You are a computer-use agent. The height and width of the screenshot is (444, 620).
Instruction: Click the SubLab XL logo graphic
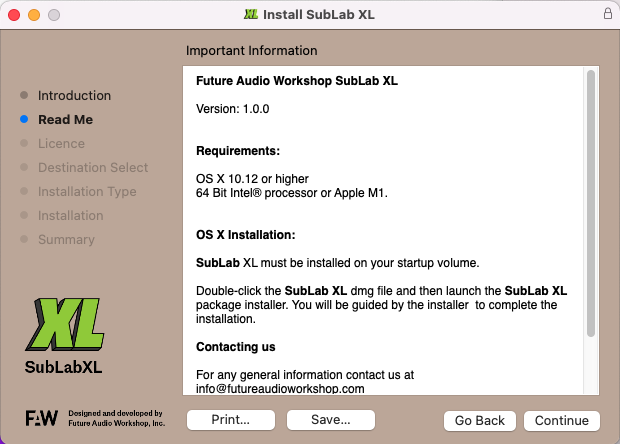tap(64, 323)
